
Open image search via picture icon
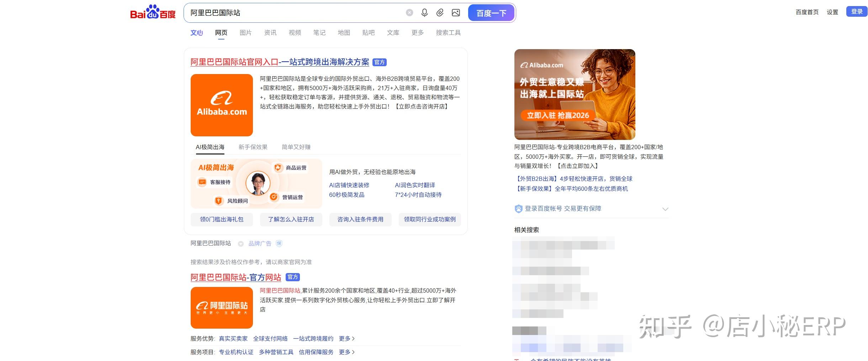tap(456, 13)
